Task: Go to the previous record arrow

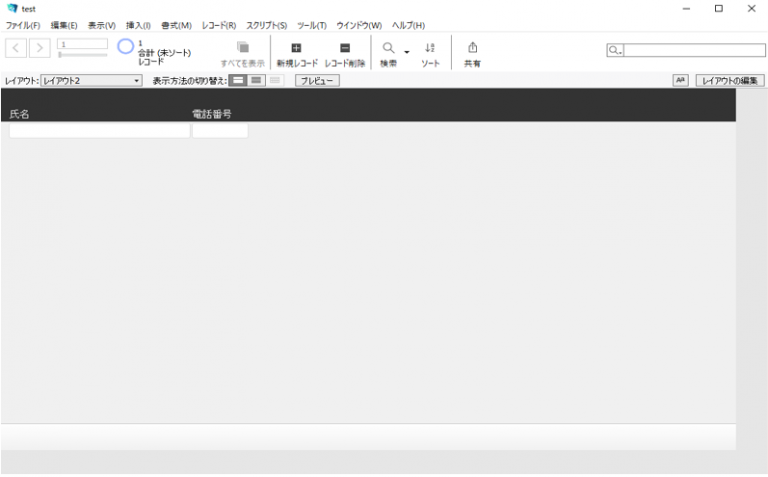Action: 18,49
